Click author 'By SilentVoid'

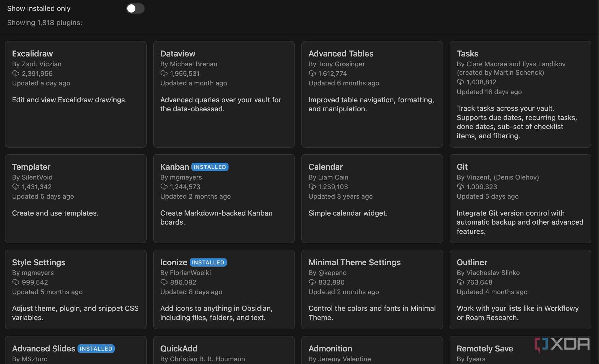[x=32, y=177]
